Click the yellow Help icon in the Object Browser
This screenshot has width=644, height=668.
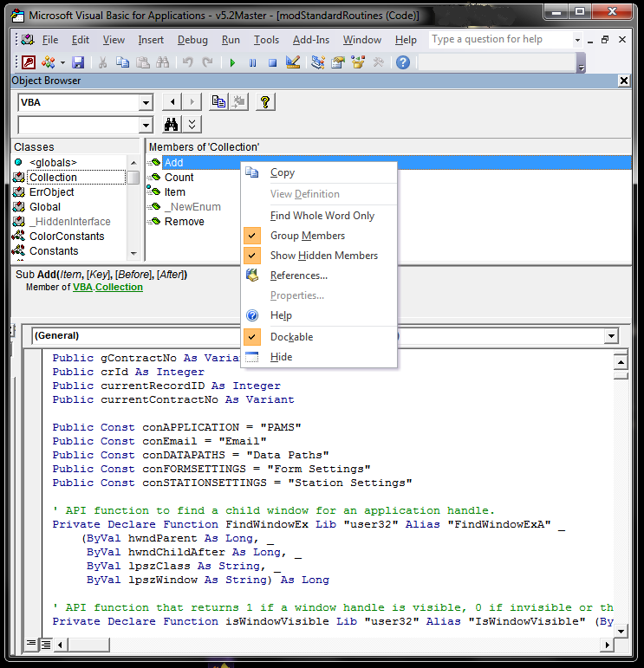pyautogui.click(x=265, y=102)
